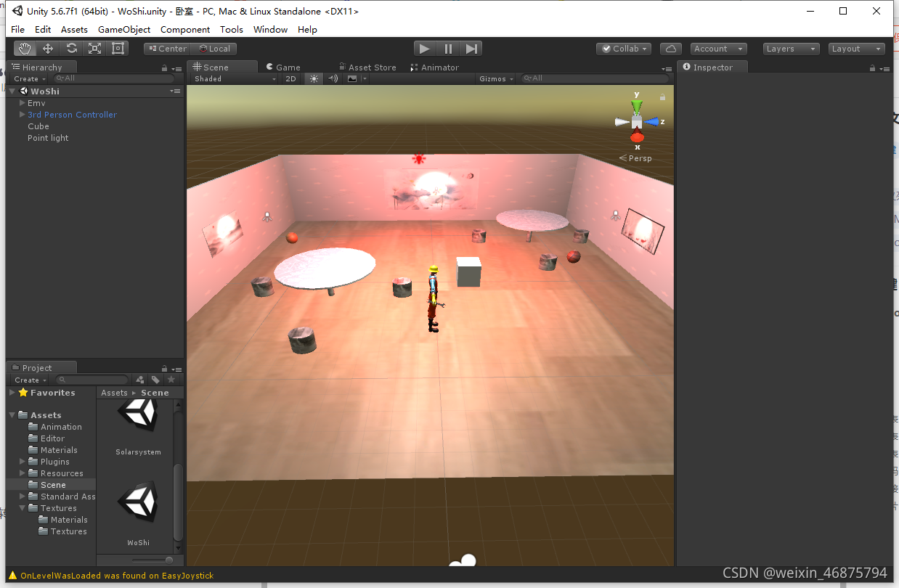
Task: Click Search by Label tag icon
Action: pos(155,380)
